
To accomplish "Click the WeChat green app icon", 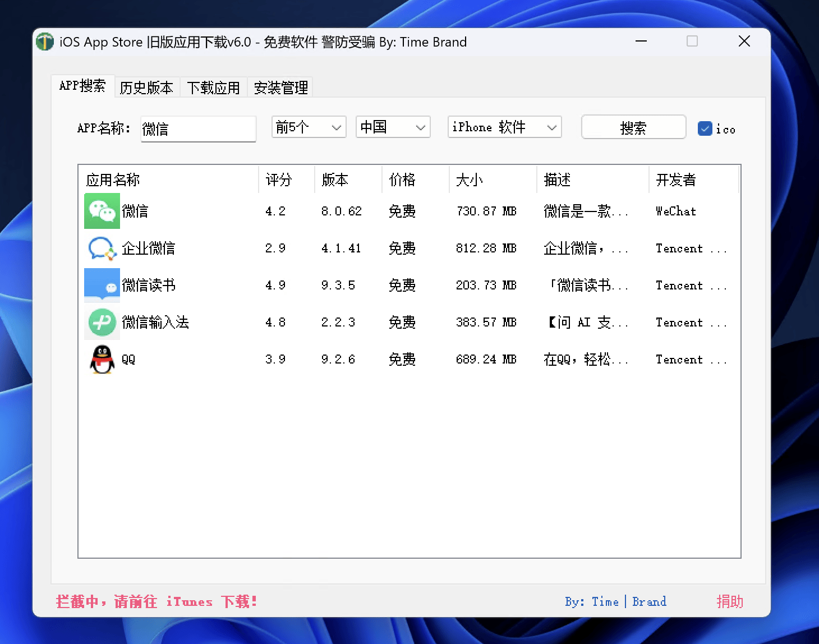I will coord(102,211).
